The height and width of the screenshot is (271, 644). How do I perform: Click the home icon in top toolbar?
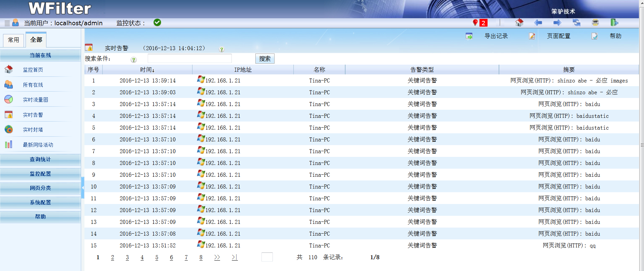tap(519, 23)
